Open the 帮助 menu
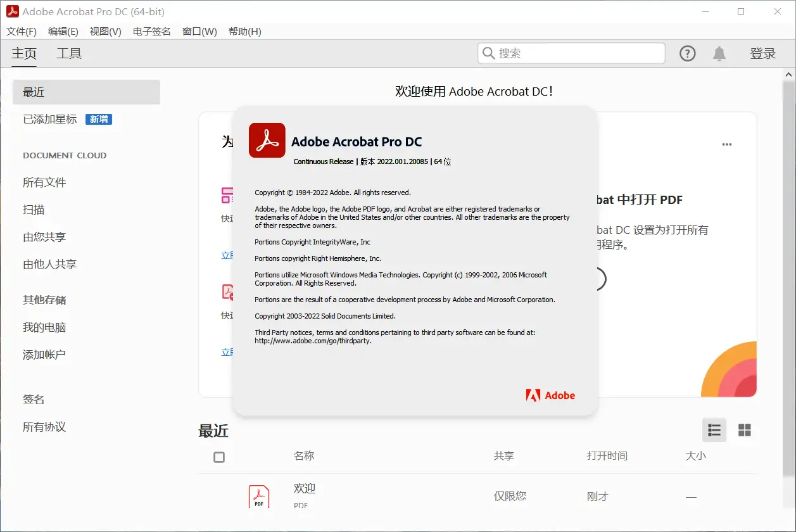The width and height of the screenshot is (796, 532). (244, 31)
